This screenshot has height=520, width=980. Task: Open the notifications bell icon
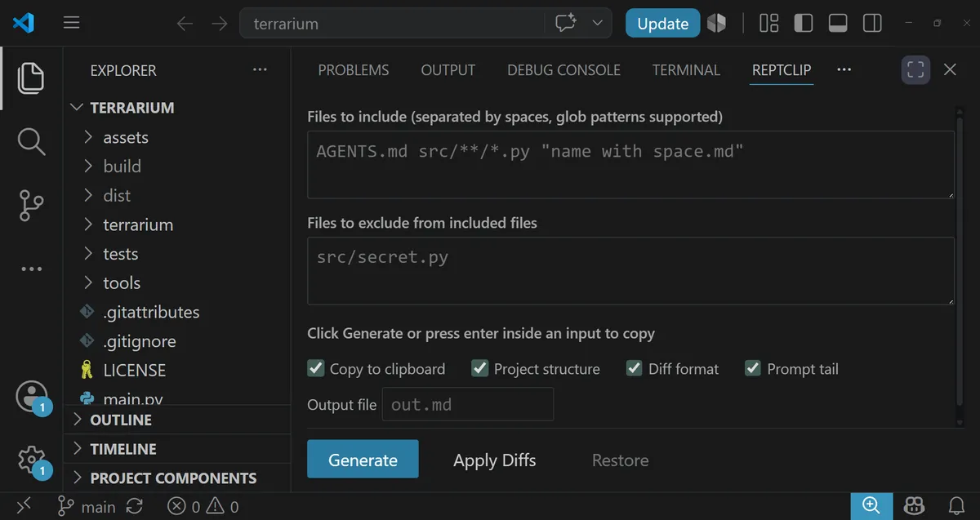click(956, 506)
